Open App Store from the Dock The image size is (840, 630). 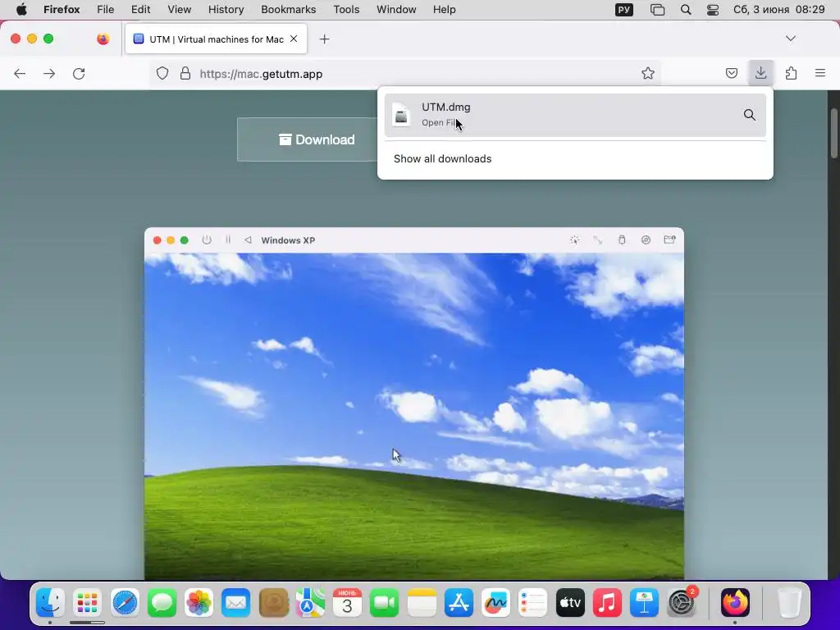[459, 604]
